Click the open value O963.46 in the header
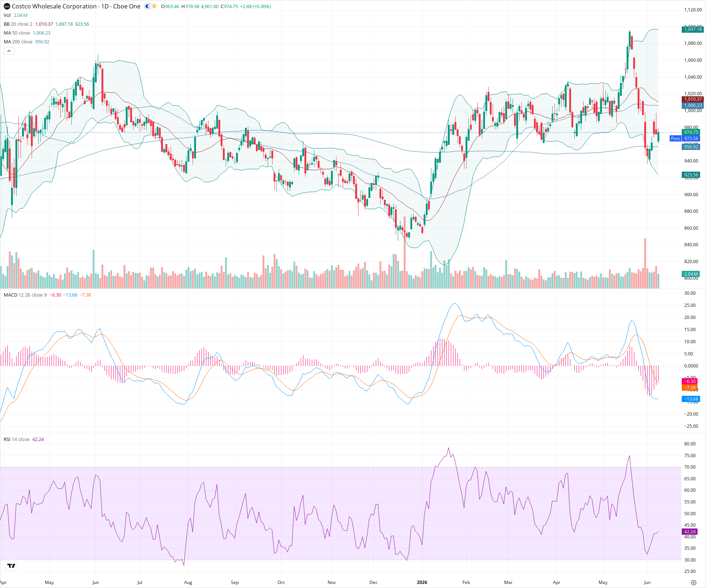Viewport: 706px width, 588px height. click(170, 6)
